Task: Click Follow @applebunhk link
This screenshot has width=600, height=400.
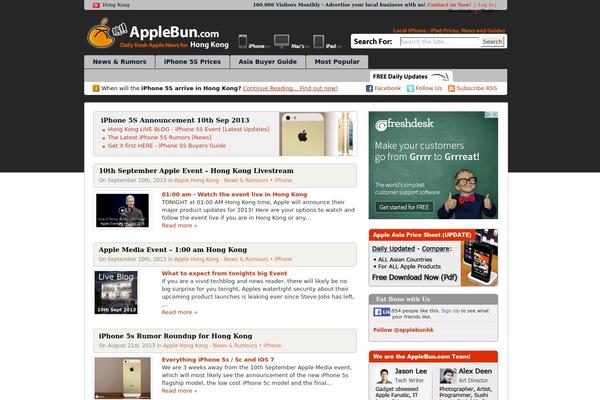Action: tap(403, 330)
